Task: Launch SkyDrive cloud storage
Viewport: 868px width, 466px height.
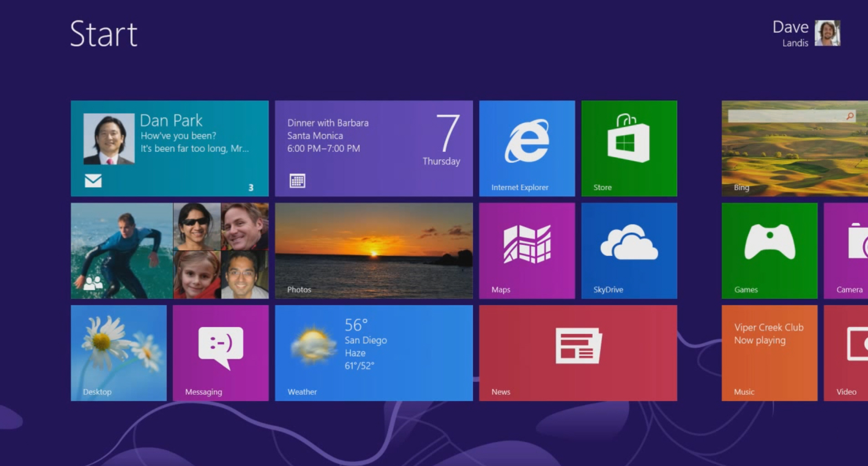Action: pyautogui.click(x=629, y=251)
